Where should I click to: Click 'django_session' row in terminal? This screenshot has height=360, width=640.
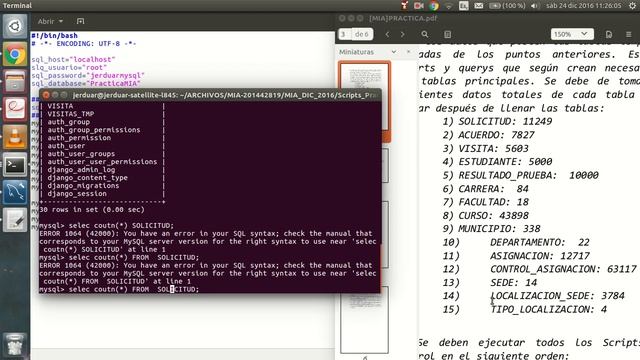77,194
